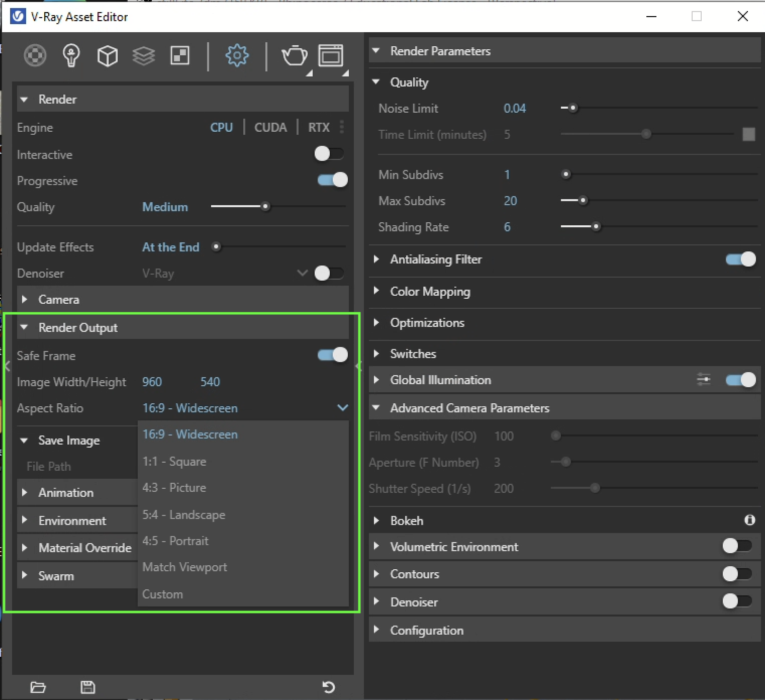Open the Render Elements layers icon

click(144, 56)
